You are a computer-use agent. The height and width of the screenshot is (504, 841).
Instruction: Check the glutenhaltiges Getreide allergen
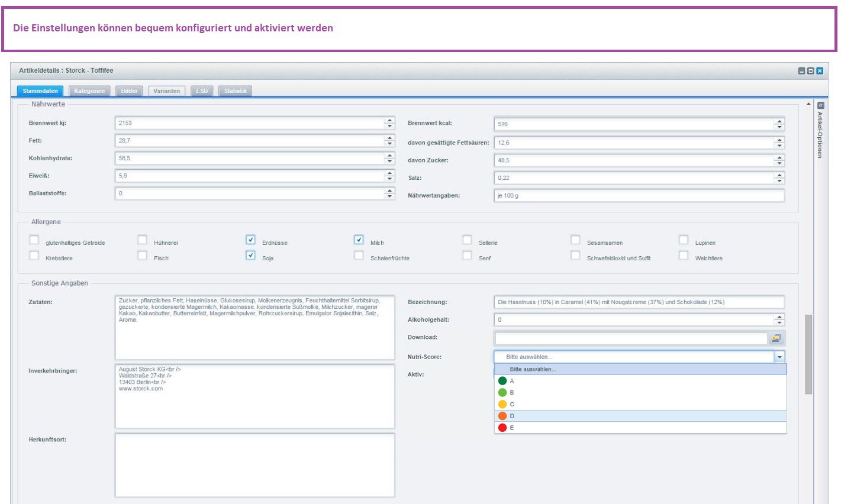34,240
